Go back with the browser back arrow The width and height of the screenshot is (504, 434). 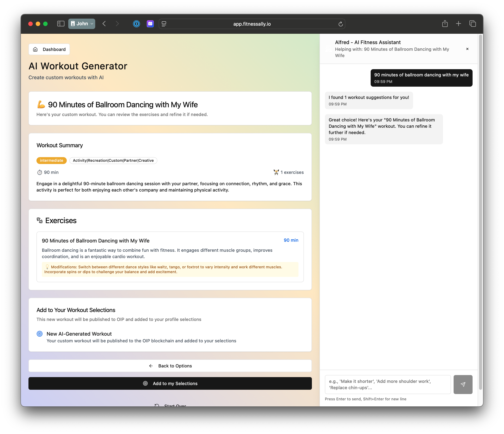[104, 24]
